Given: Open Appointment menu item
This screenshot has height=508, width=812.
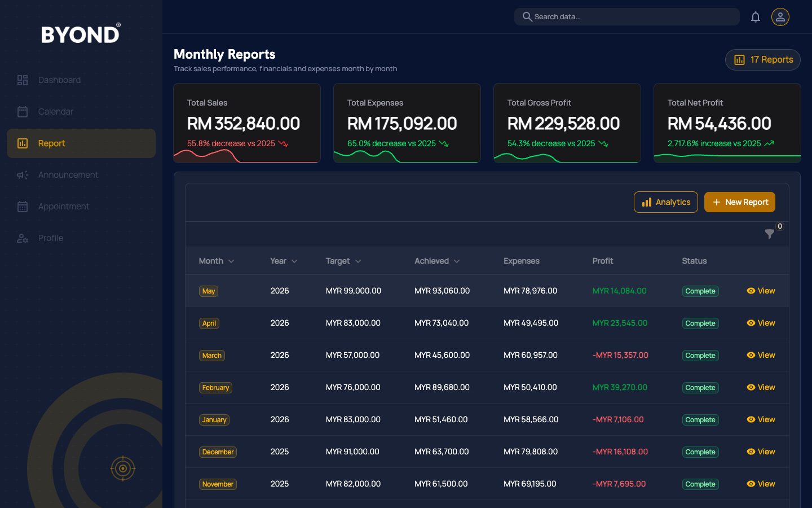Looking at the screenshot, I should (81, 207).
